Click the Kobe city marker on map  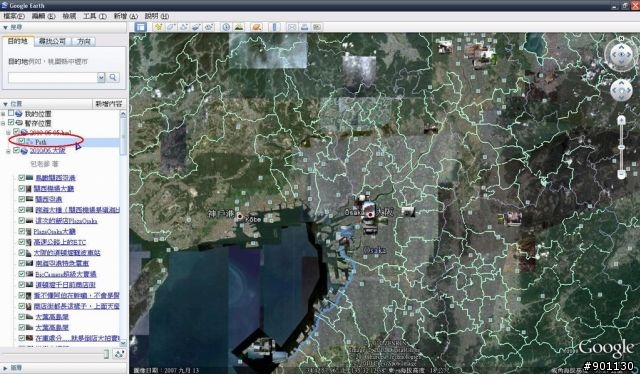point(240,216)
